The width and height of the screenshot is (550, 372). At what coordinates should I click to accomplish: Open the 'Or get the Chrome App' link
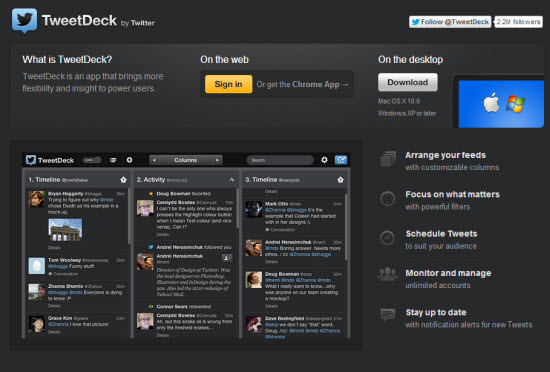tap(302, 84)
